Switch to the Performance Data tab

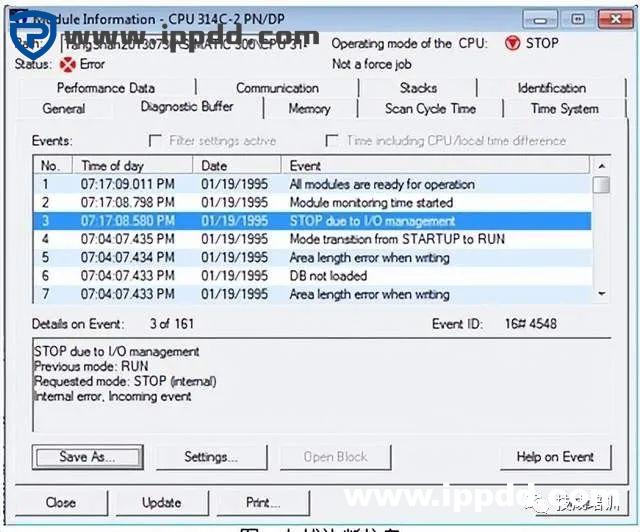tap(106, 88)
